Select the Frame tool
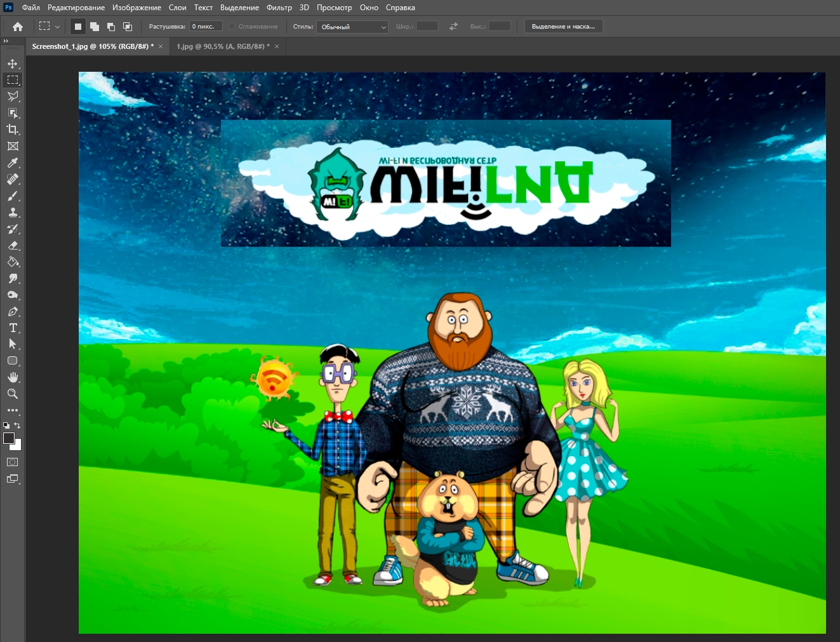840x642 pixels. (x=13, y=146)
